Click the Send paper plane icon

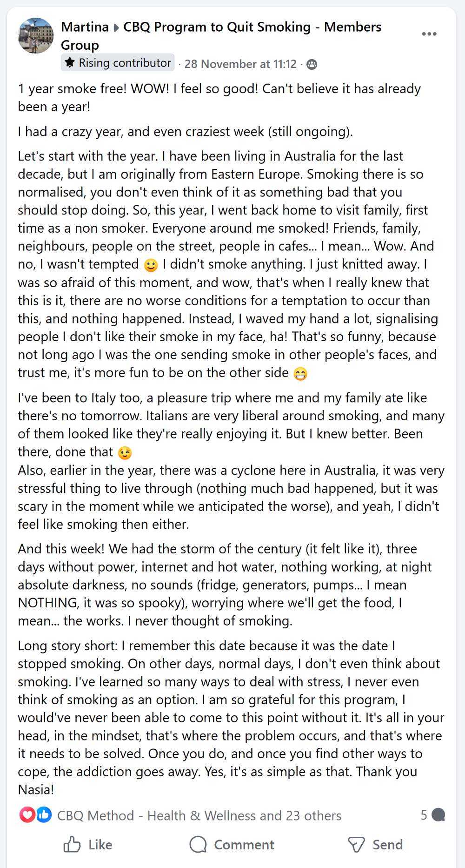click(357, 845)
